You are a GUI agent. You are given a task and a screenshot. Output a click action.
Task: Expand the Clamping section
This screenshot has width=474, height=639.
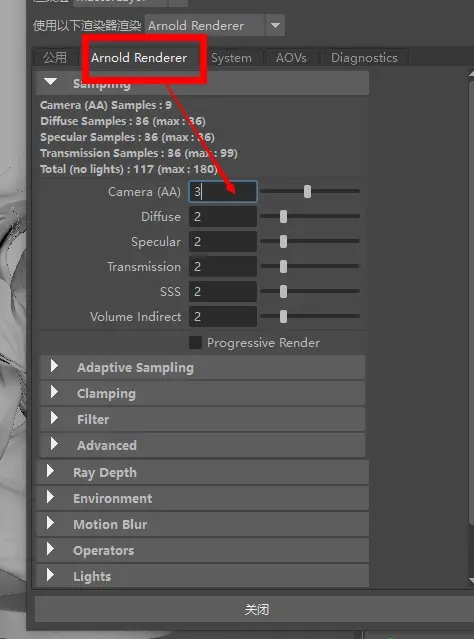coord(54,393)
